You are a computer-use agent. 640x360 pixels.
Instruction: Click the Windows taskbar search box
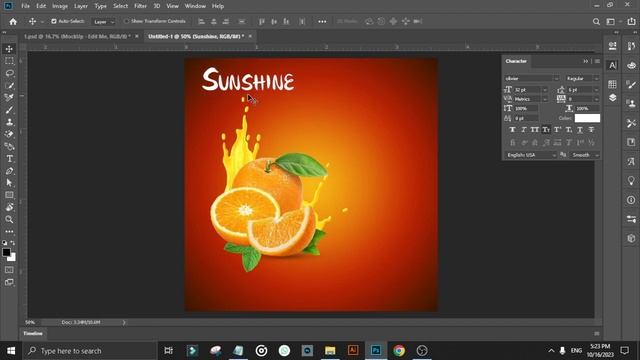point(90,351)
